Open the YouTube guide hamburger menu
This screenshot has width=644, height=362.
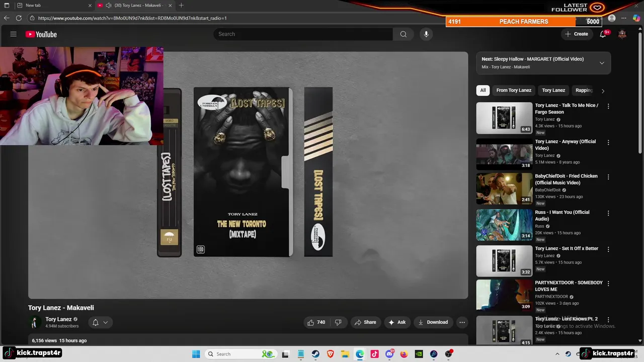click(14, 34)
